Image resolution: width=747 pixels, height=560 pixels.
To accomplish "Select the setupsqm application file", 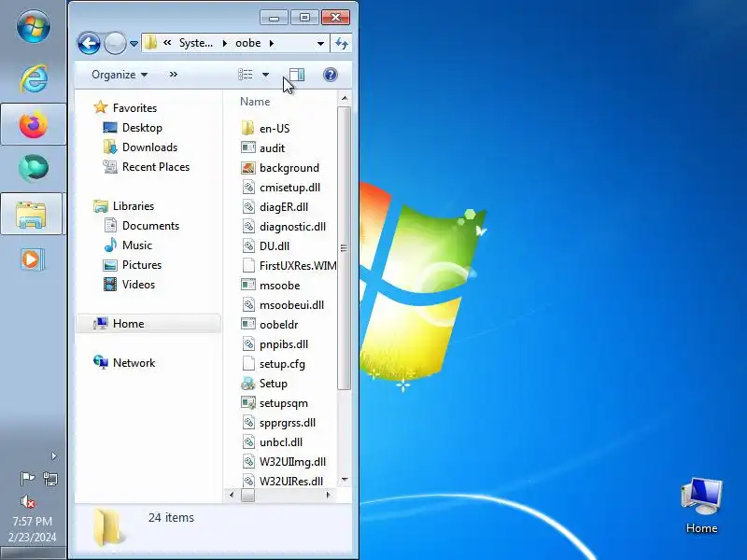I will pyautogui.click(x=284, y=403).
